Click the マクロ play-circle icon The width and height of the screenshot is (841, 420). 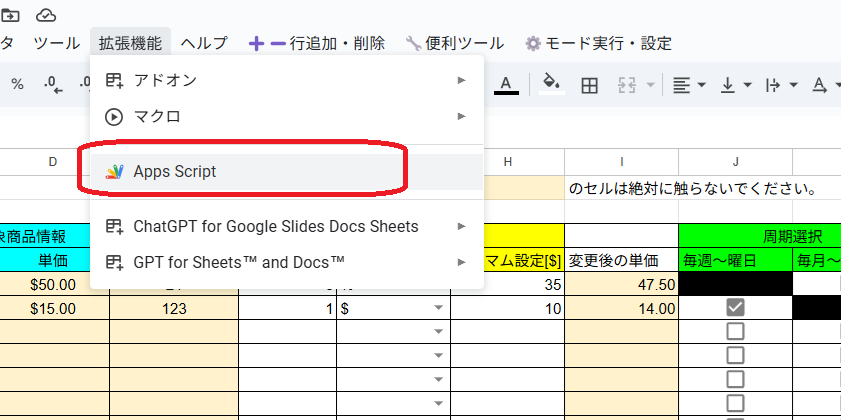(x=114, y=116)
